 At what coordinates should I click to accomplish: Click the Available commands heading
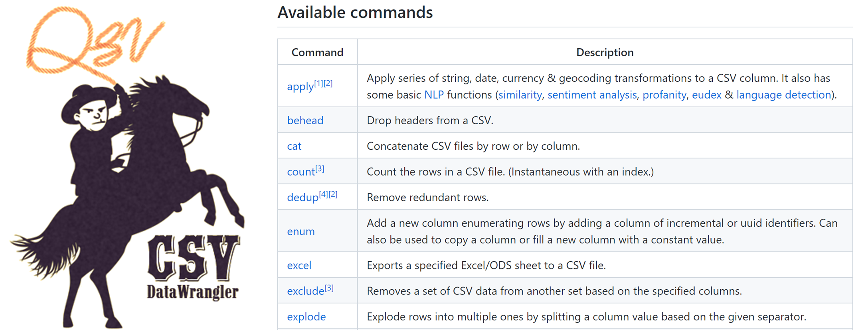(x=355, y=12)
